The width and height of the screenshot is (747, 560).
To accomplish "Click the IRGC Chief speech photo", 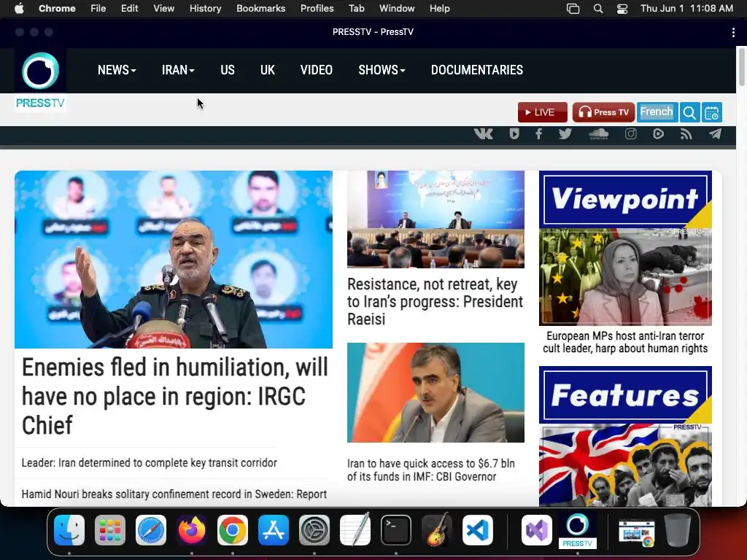I will click(174, 260).
